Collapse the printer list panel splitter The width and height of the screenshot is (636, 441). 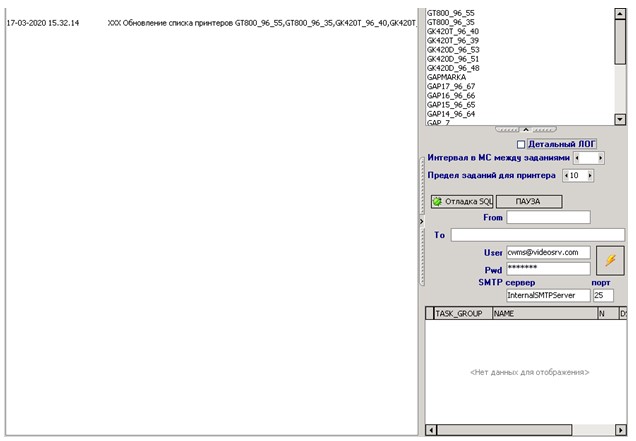526,130
